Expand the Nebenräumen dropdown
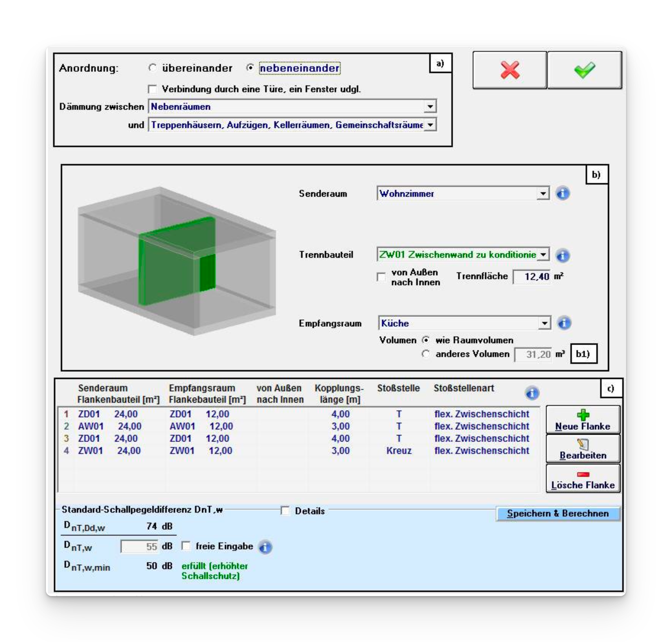The height and width of the screenshot is (642, 672). pos(430,106)
